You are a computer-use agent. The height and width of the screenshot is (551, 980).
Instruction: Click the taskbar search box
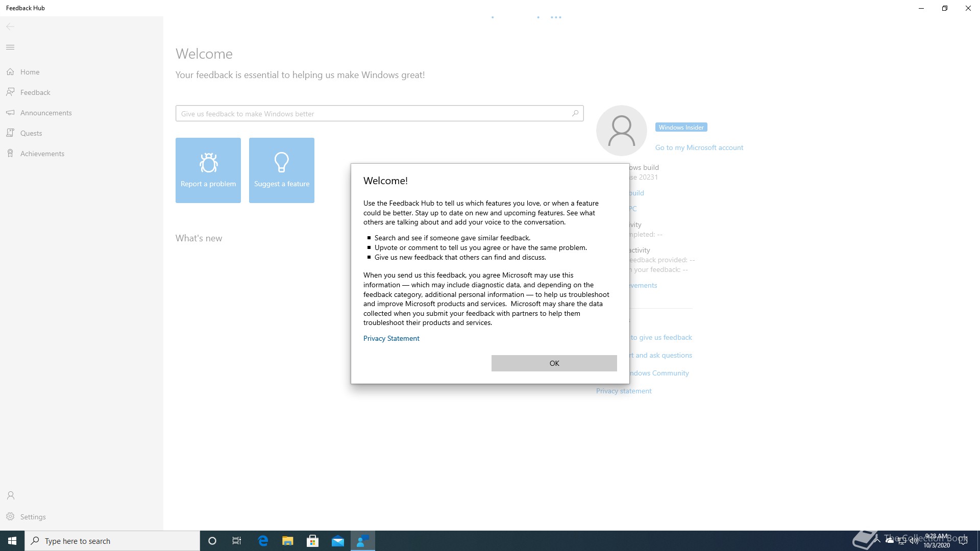point(112,541)
